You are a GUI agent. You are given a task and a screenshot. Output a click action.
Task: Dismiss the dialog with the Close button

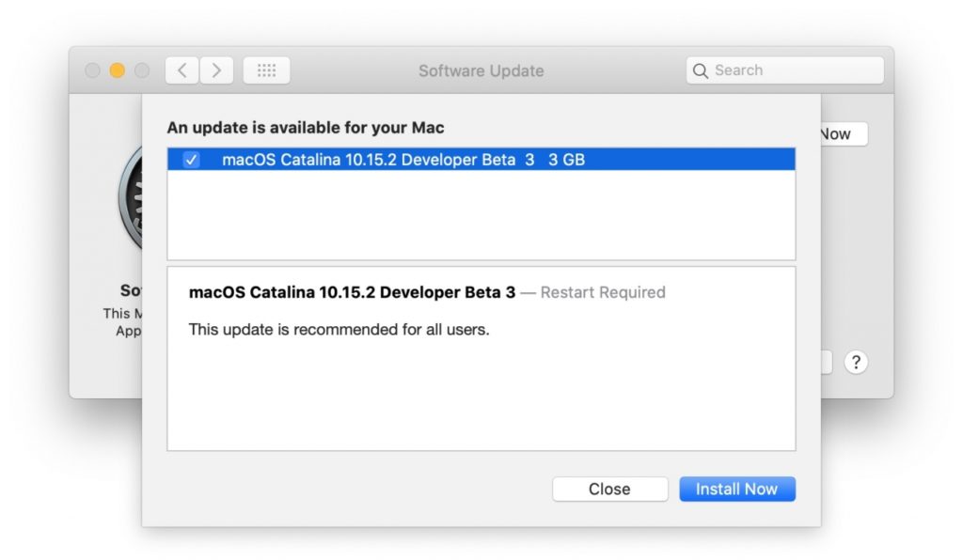point(609,489)
